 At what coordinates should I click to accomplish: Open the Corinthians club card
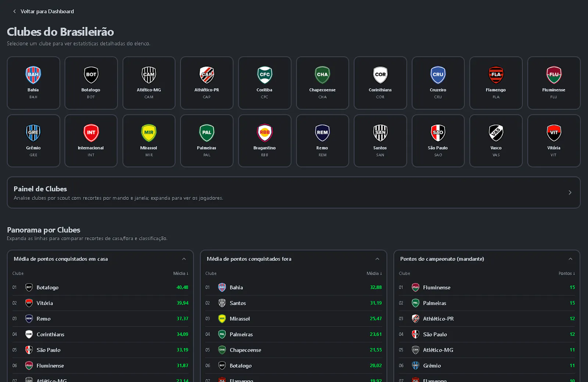click(x=380, y=83)
